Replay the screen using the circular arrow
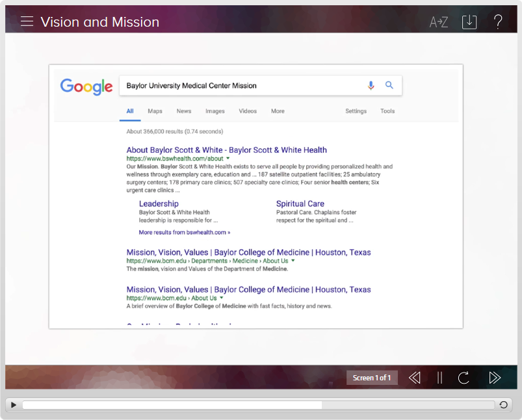The width and height of the screenshot is (522, 420). pyautogui.click(x=463, y=378)
